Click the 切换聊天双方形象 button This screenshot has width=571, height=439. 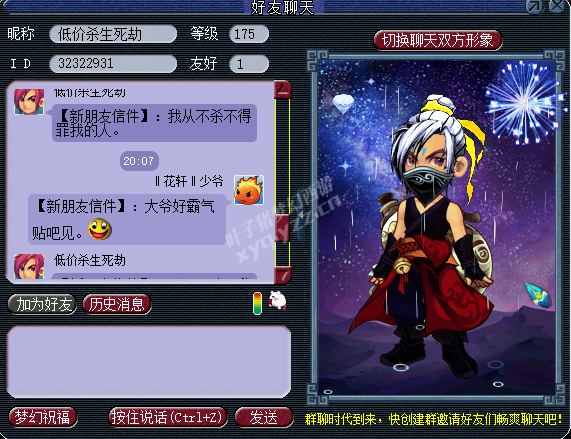click(x=438, y=40)
